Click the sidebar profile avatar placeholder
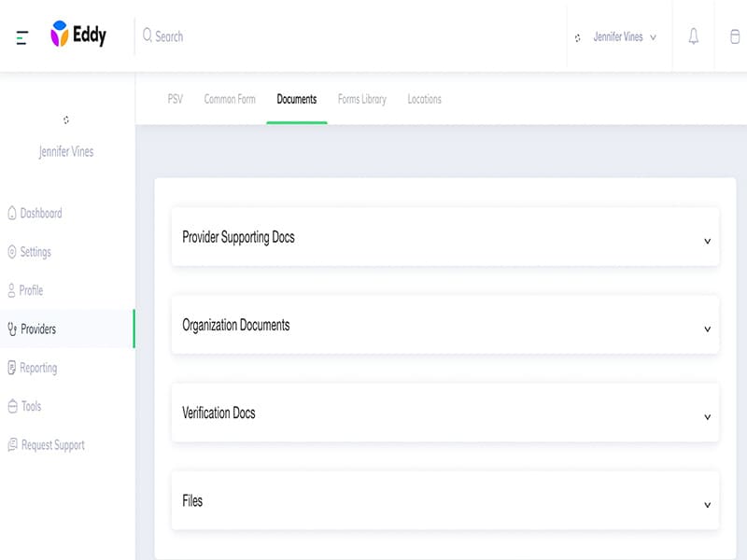Image resolution: width=747 pixels, height=560 pixels. click(x=66, y=119)
